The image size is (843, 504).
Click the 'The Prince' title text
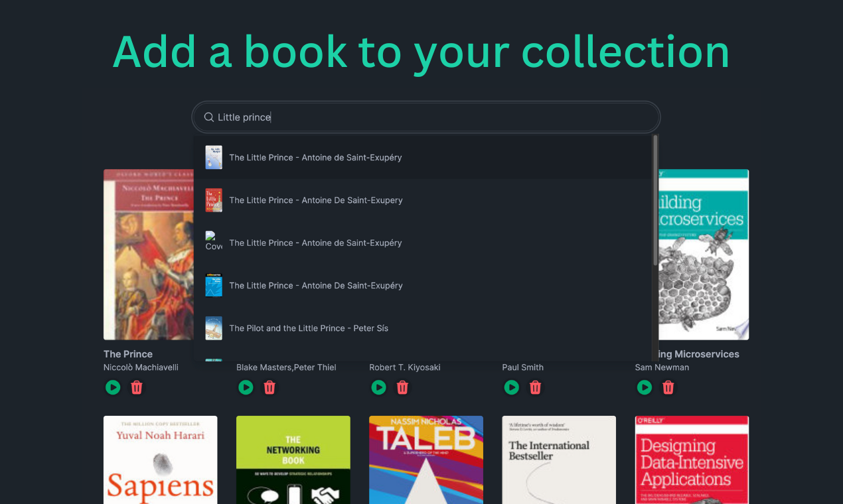tap(128, 354)
